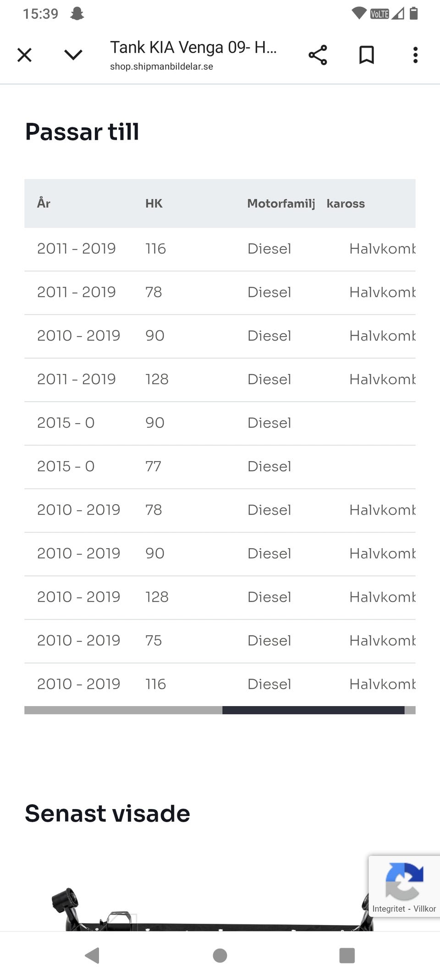Open the recent apps overview
This screenshot has width=440, height=980.
pyautogui.click(x=347, y=956)
